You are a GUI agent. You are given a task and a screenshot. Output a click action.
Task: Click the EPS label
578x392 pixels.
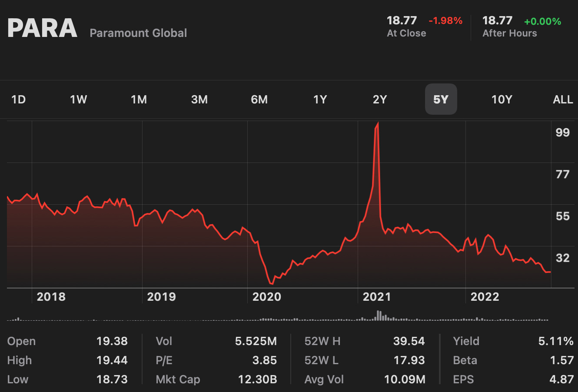pos(463,379)
